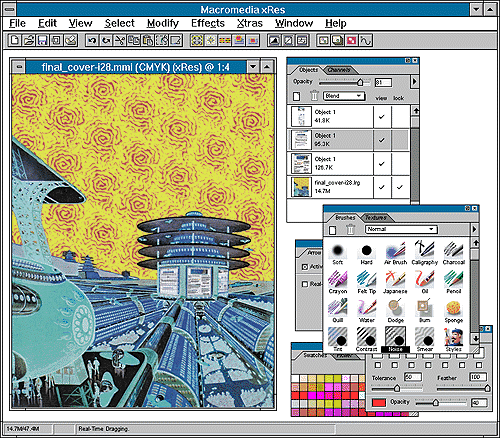Delete object with Objects panel trash icon
This screenshot has width=500, height=438.
314,96
